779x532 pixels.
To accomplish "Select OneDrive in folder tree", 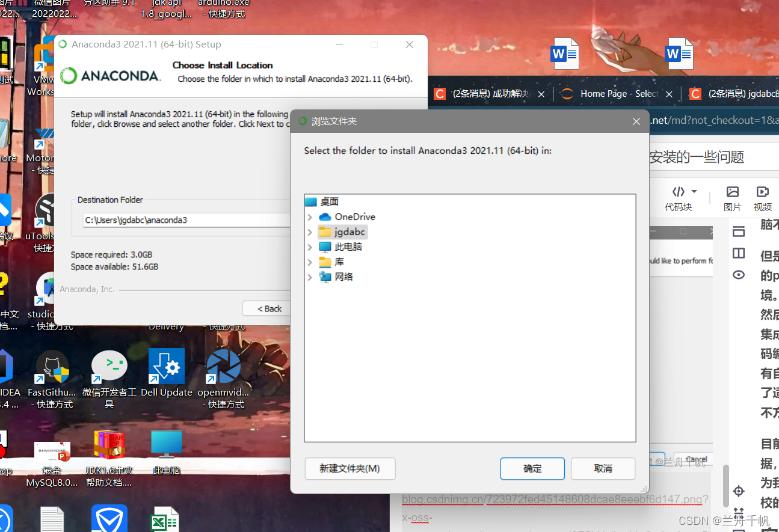I will click(x=347, y=216).
